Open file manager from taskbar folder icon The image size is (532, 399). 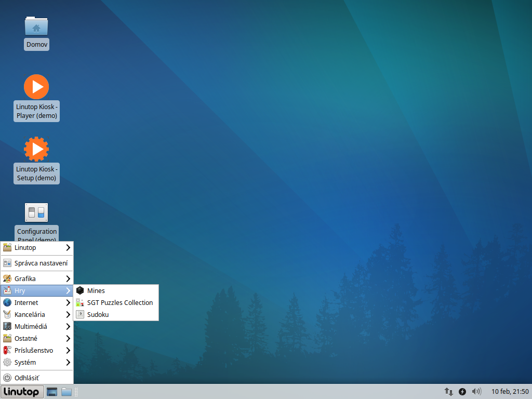66,392
